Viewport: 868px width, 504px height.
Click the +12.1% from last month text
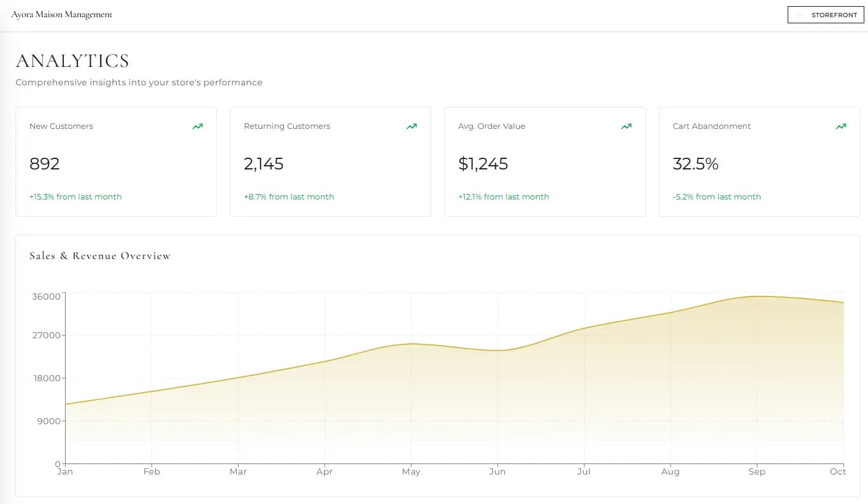[504, 196]
